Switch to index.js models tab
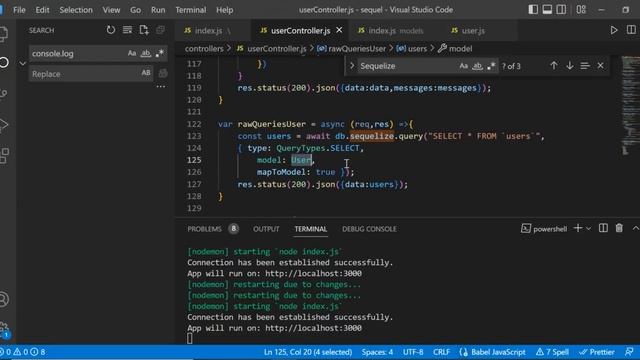The width and height of the screenshot is (640, 360). [x=391, y=31]
